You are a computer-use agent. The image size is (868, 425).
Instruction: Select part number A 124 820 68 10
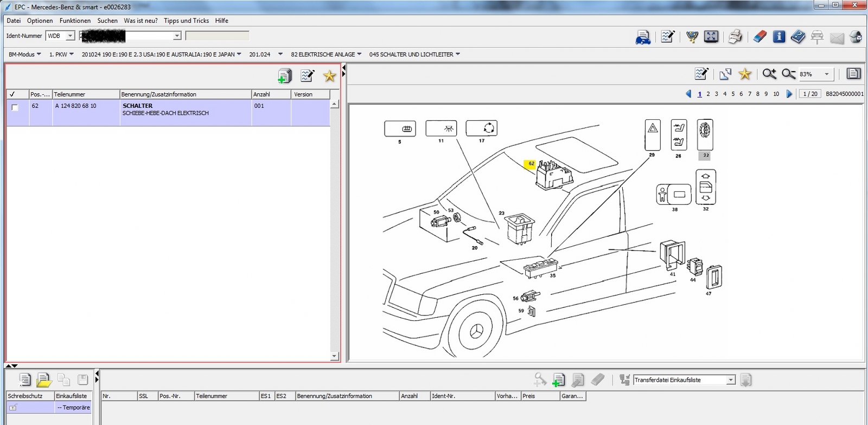coord(75,106)
